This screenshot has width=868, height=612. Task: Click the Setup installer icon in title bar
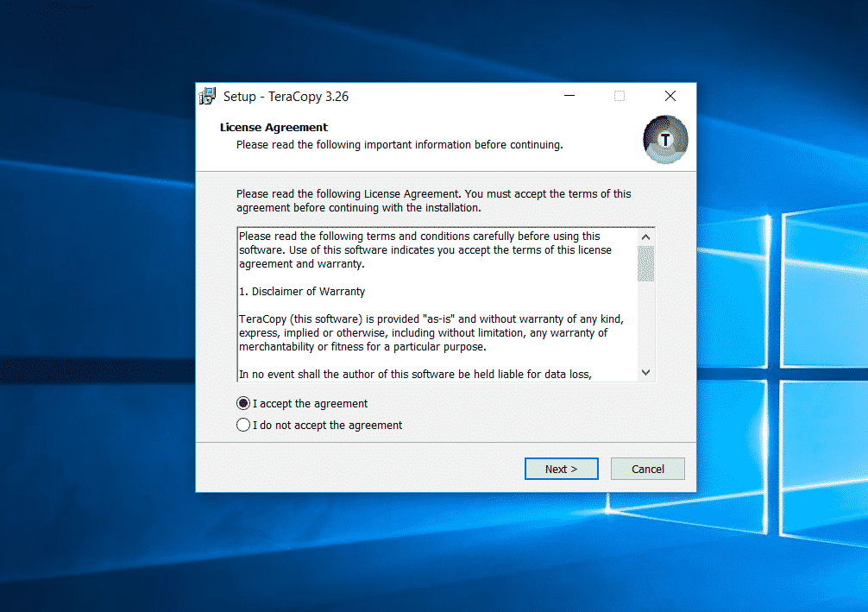pyautogui.click(x=208, y=96)
